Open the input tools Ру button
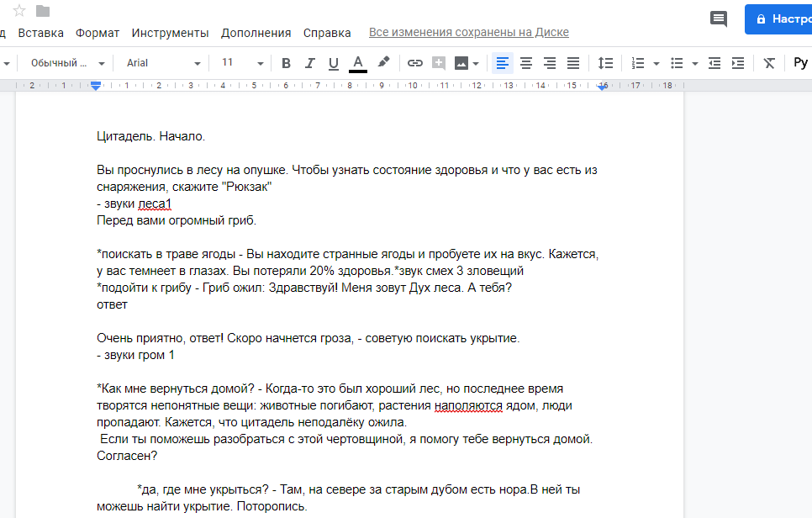The image size is (812, 518). [x=800, y=63]
